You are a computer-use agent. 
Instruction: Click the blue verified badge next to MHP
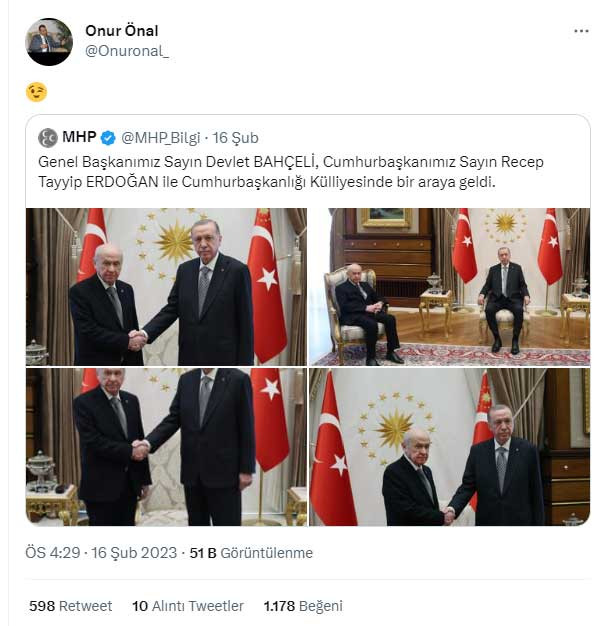(x=108, y=138)
